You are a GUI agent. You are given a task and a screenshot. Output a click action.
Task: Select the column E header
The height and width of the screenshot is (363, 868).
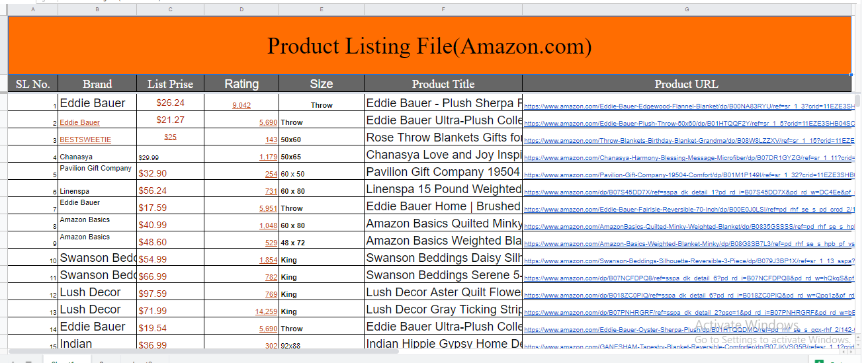pyautogui.click(x=321, y=9)
